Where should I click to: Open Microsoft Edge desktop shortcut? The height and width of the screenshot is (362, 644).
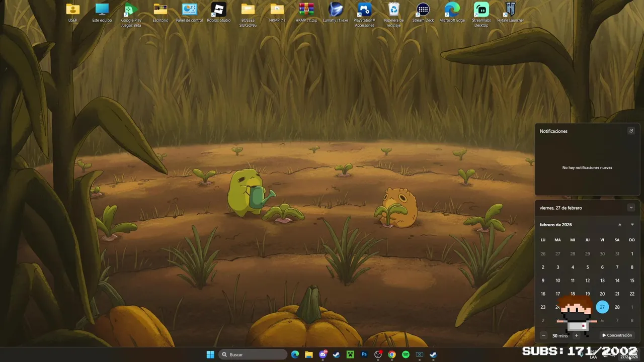coord(452,13)
